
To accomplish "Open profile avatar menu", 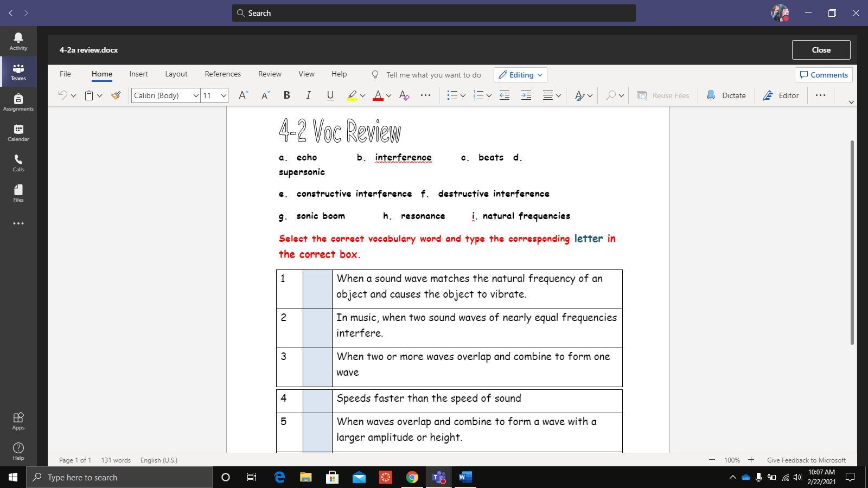I will pyautogui.click(x=780, y=13).
